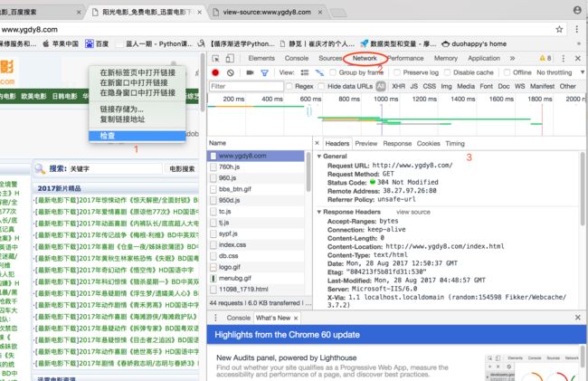Switch to the Timing details tab

coord(455,143)
